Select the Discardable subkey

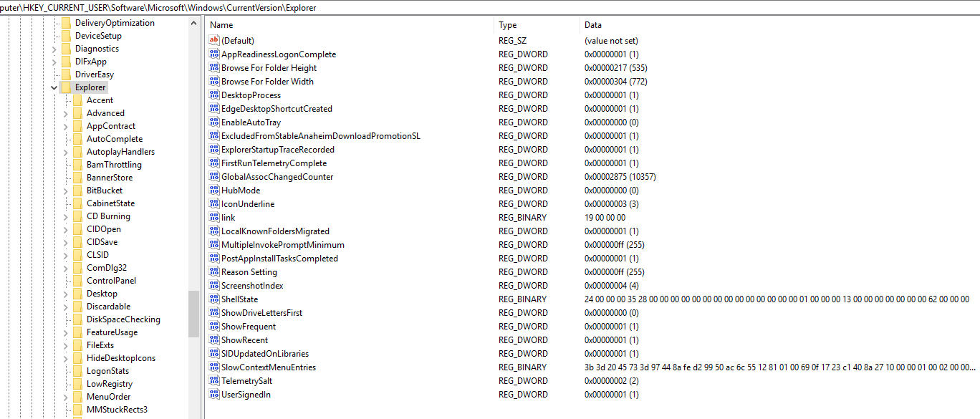click(109, 307)
